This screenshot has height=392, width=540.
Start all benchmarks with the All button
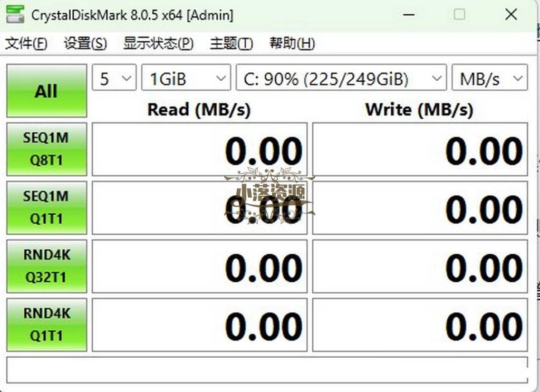(46, 91)
